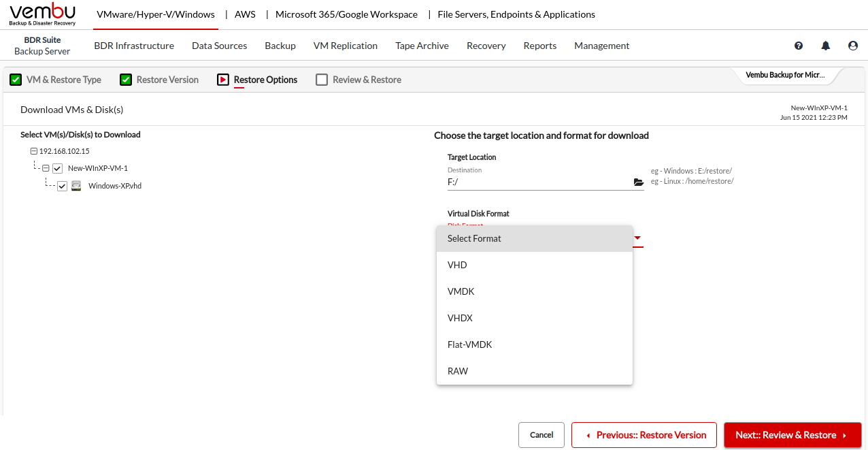Collapse the 192.168.102.15 host tree node
868x450 pixels.
click(34, 151)
